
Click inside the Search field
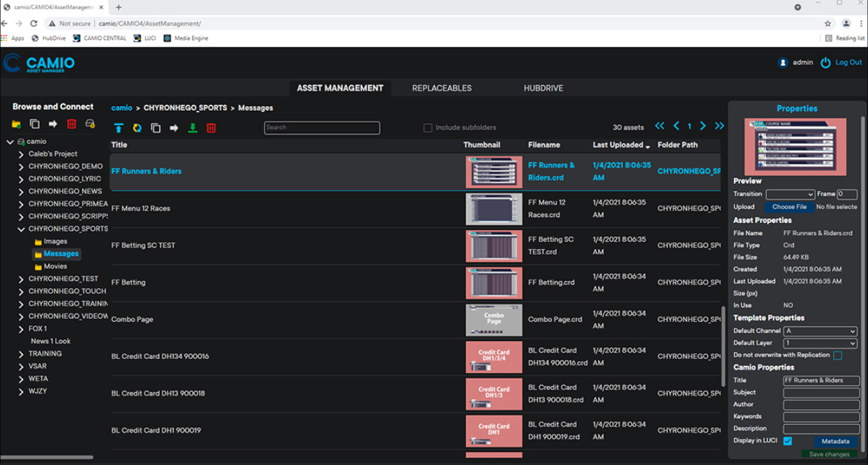[322, 128]
